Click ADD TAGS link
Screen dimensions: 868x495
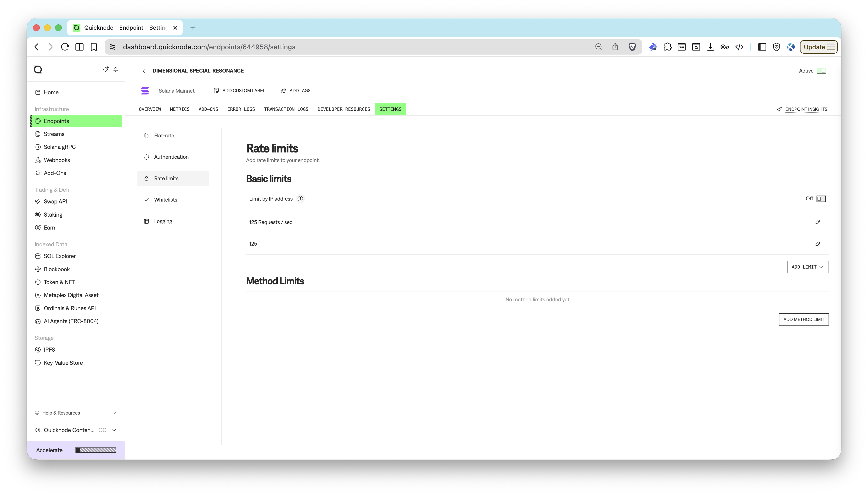[x=300, y=91]
